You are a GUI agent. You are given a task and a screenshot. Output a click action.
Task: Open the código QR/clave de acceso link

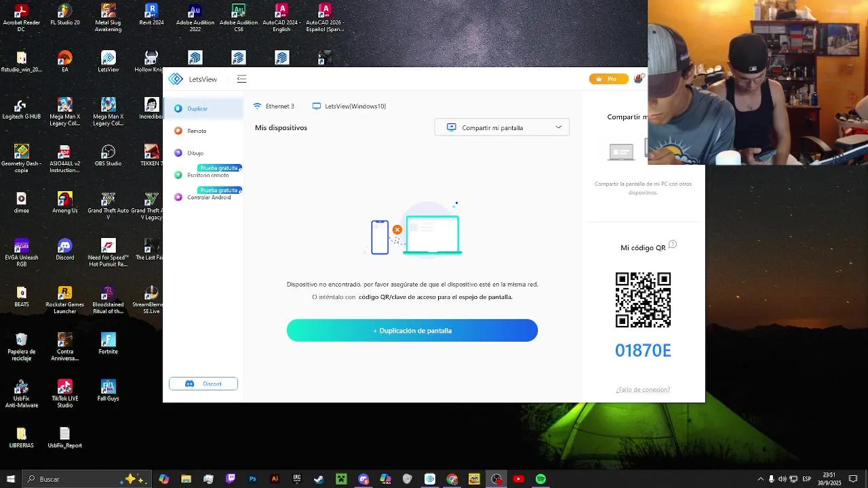(x=435, y=297)
